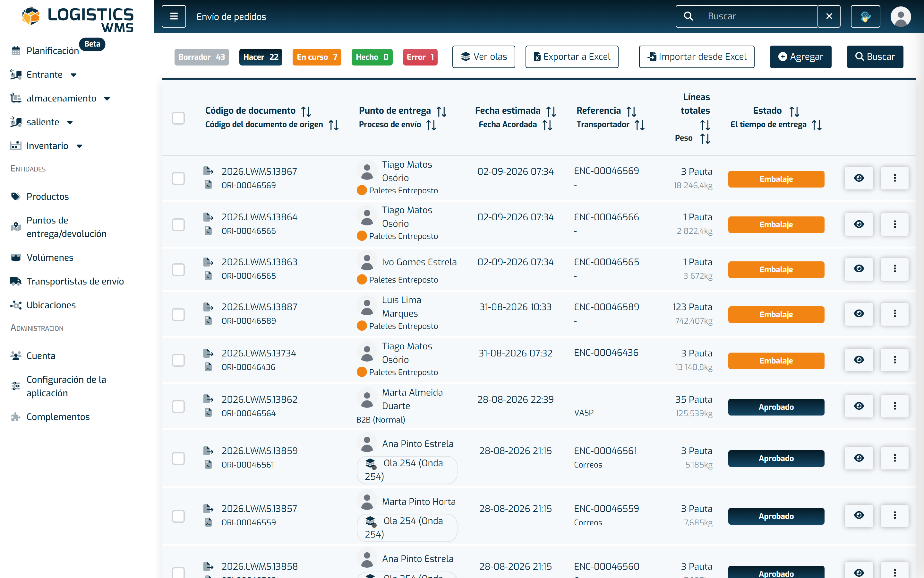Expand the saliente menu dropdown

click(70, 123)
